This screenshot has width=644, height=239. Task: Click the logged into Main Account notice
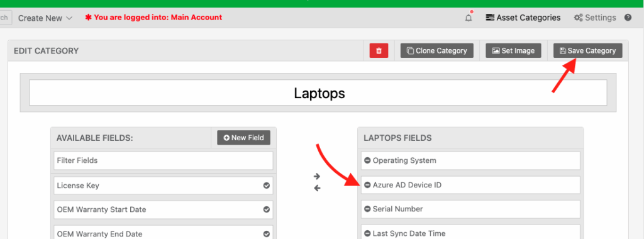(153, 18)
